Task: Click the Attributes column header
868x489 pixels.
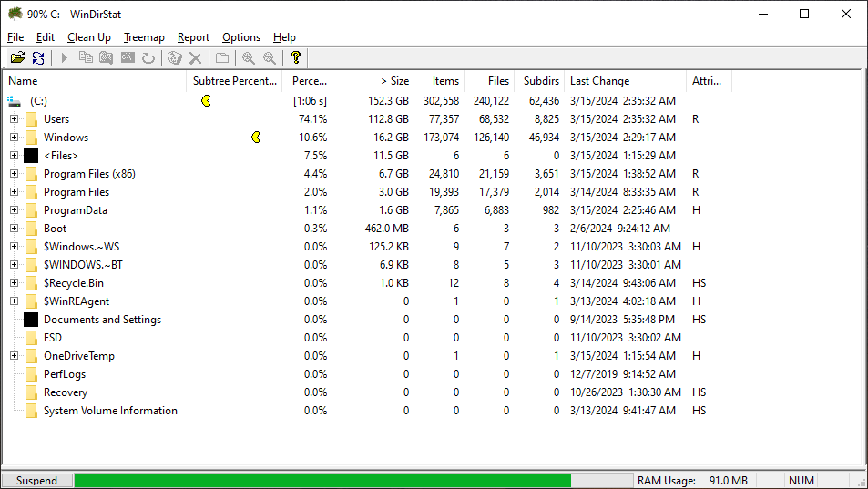Action: (709, 81)
